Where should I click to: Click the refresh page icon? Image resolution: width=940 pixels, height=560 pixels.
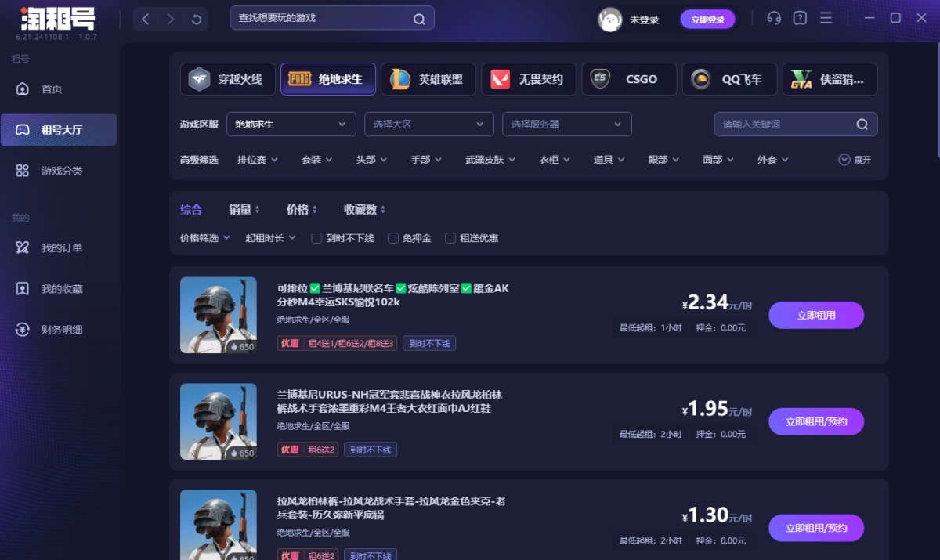(x=196, y=19)
